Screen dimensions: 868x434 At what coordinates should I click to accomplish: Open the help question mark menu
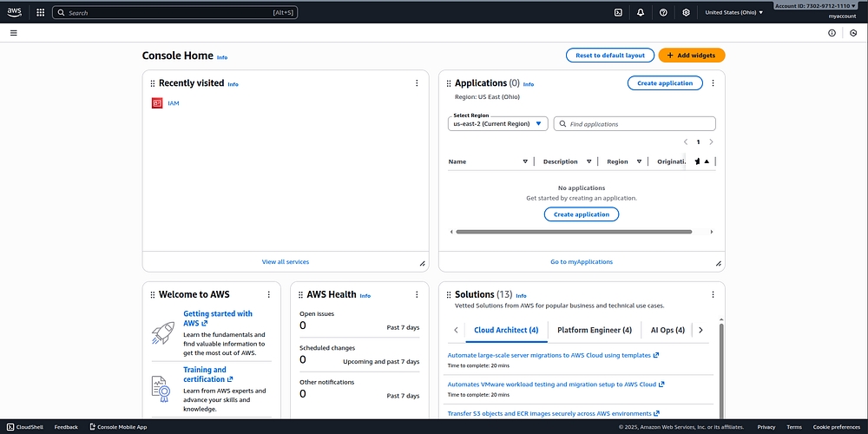click(x=663, y=13)
